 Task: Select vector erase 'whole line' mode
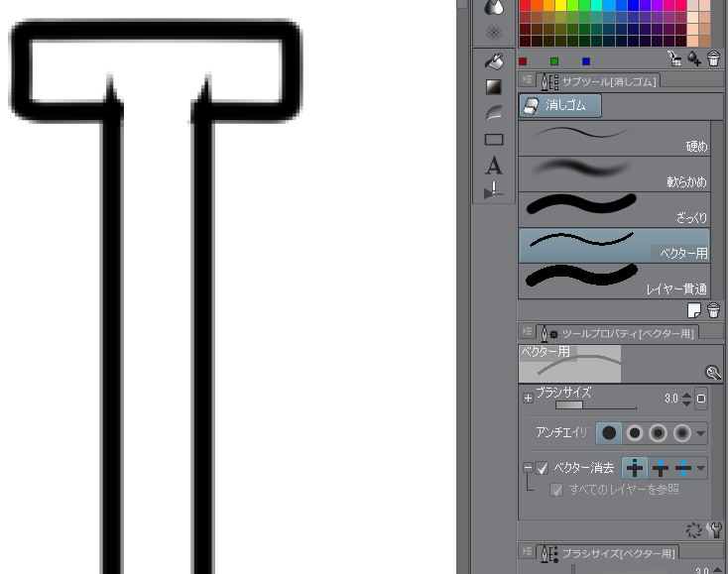(683, 468)
